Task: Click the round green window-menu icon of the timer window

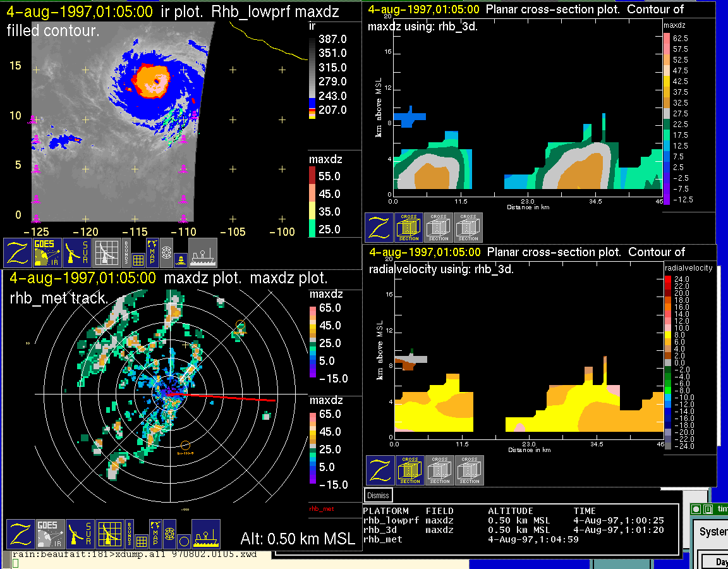Action: pos(696,509)
